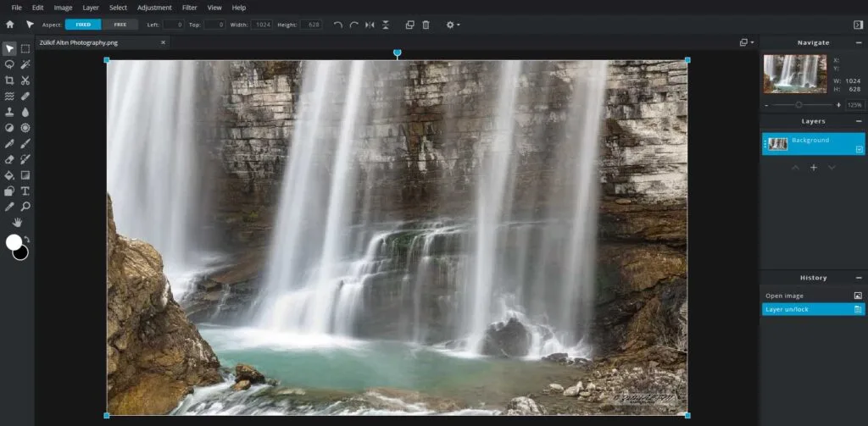Select Layer un/lock history state
Viewport: 868px width, 426px height.
click(813, 309)
